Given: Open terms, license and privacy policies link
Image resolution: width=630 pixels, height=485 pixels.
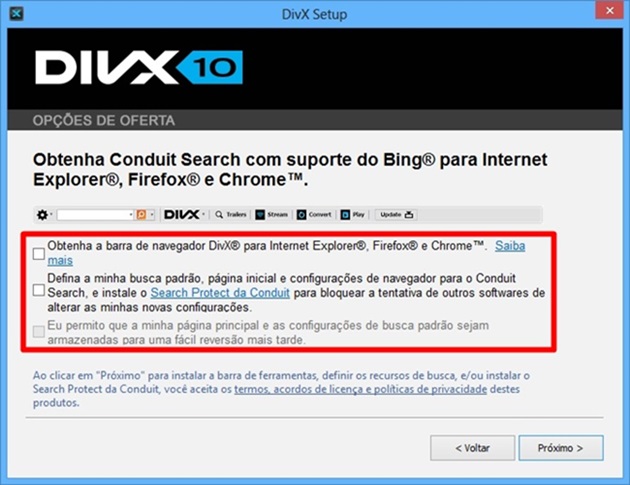Looking at the screenshot, I should point(360,389).
